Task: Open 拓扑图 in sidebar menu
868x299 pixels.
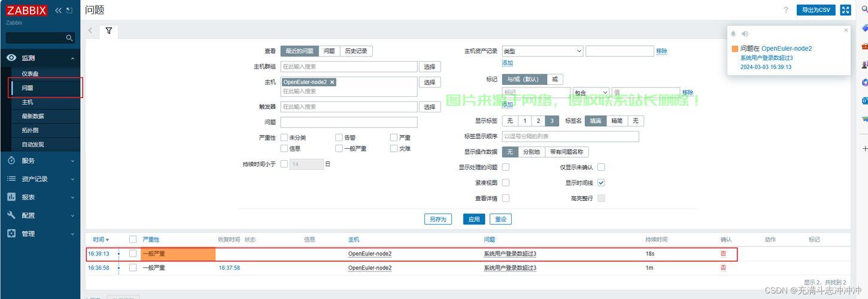Action: pos(30,130)
